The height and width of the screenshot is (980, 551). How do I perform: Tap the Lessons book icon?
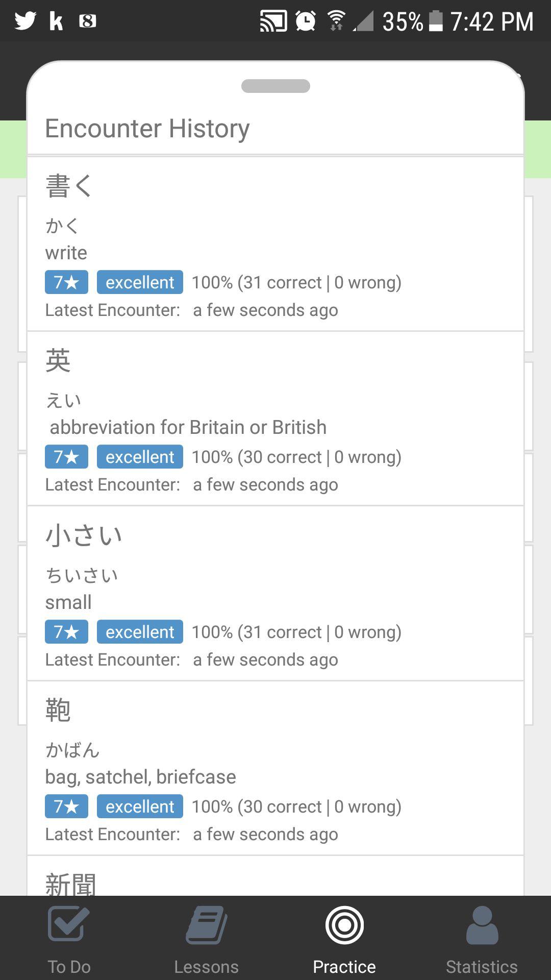(206, 924)
